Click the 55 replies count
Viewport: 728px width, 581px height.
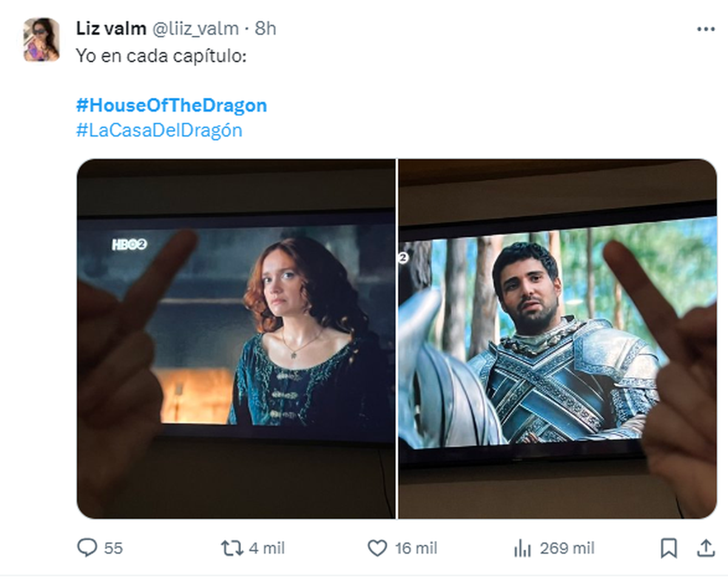tap(113, 548)
